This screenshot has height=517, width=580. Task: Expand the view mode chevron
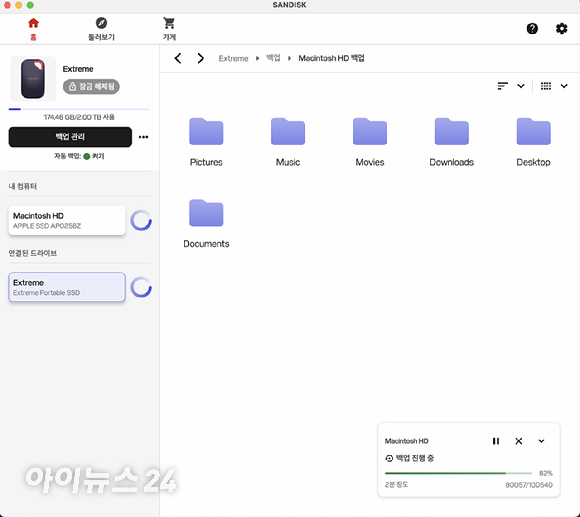(564, 86)
